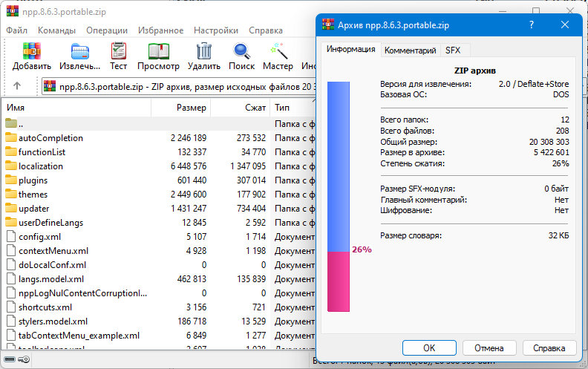Open the Команды menu

56,30
